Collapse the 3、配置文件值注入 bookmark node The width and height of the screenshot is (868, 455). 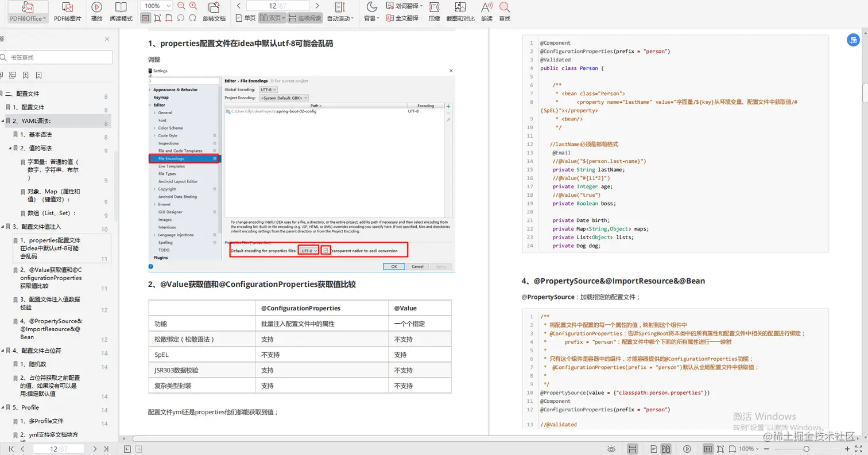(3, 227)
